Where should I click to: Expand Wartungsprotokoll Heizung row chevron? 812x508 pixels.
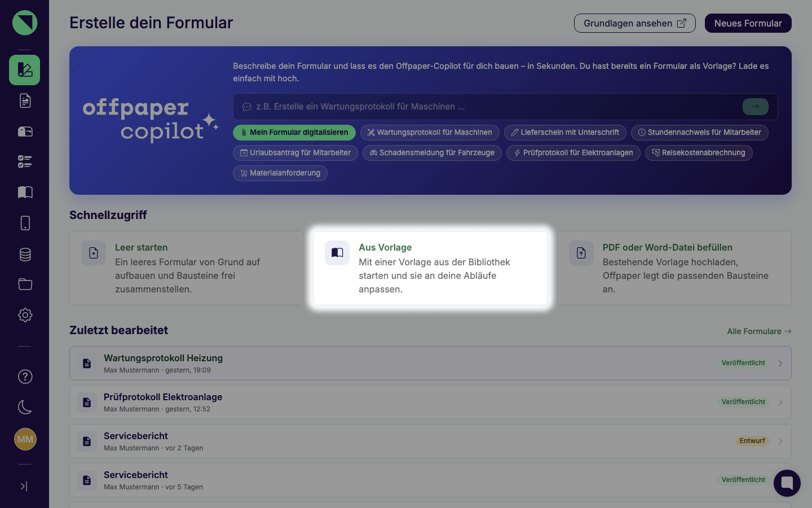tap(780, 364)
